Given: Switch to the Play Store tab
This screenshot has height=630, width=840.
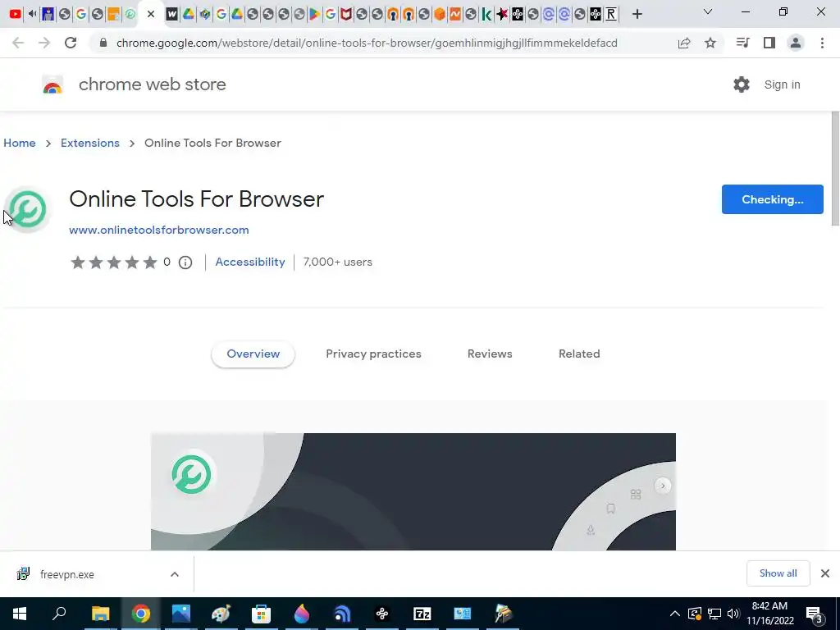Looking at the screenshot, I should (x=314, y=14).
